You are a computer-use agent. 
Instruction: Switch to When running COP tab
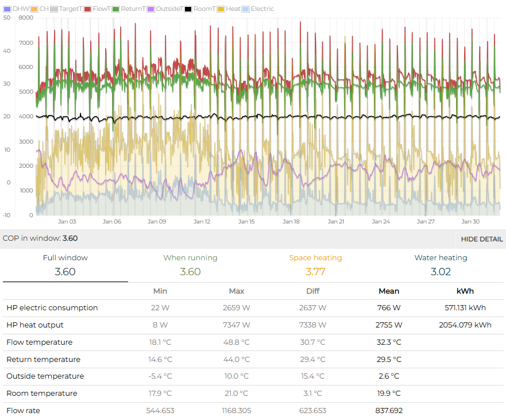tap(190, 265)
